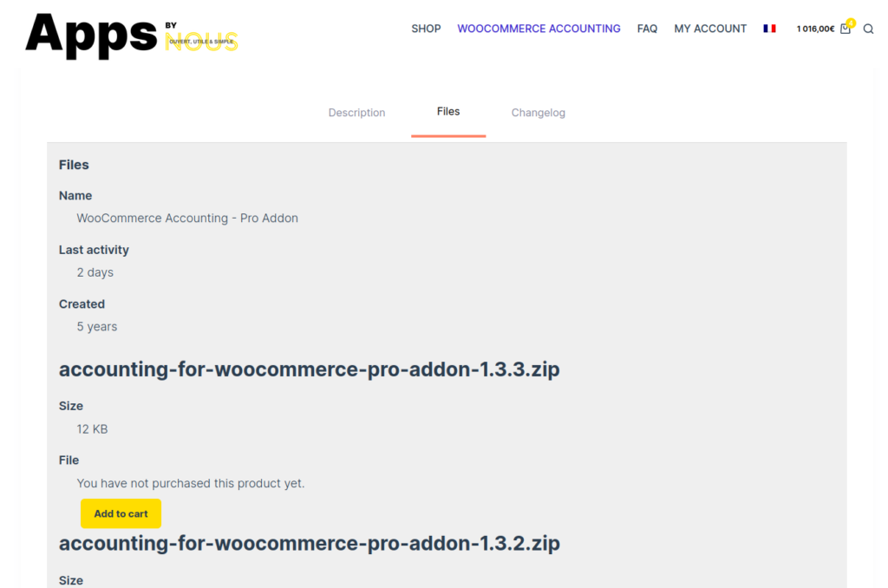Click the Files section heading
Screen dimensions: 888x588
pos(74,165)
